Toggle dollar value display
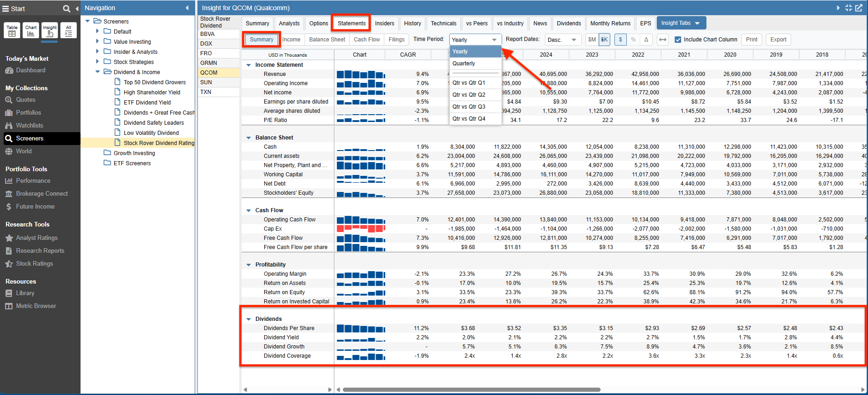The image size is (868, 395). (620, 40)
